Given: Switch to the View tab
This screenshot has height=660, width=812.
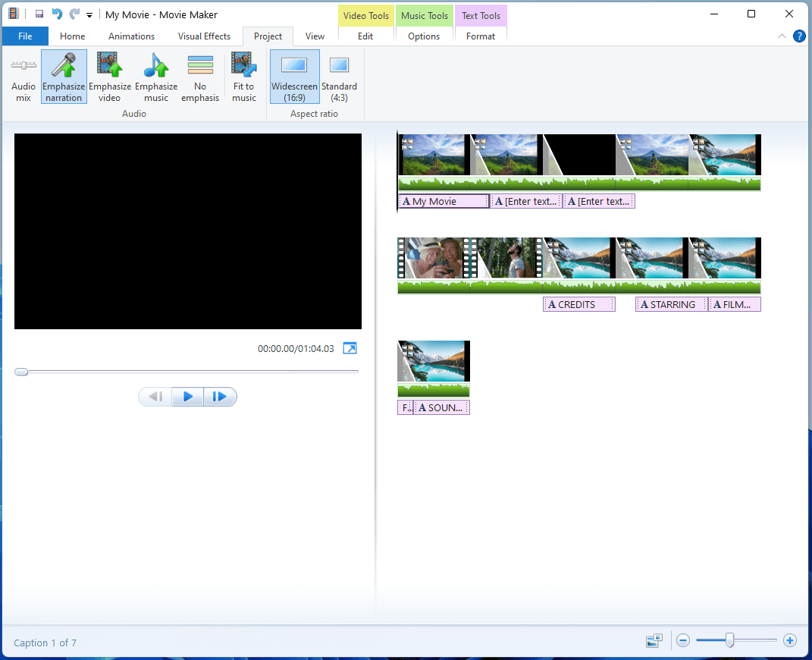Looking at the screenshot, I should [x=315, y=36].
